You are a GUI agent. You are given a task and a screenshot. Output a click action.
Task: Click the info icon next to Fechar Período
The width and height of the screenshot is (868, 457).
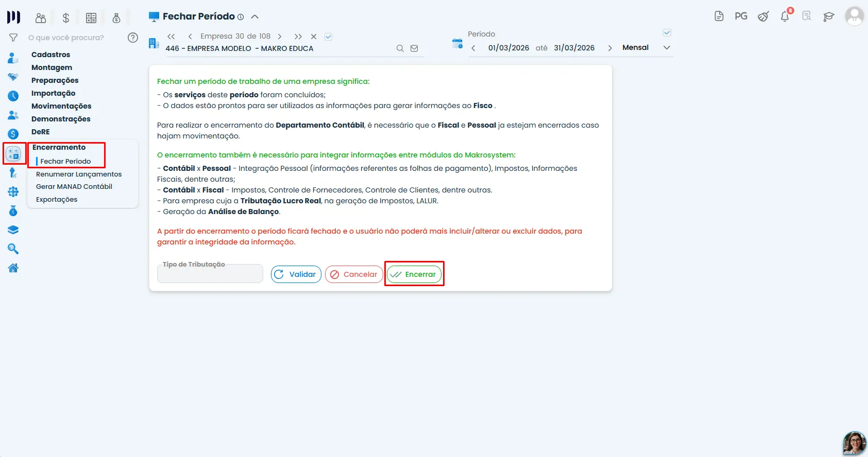(x=241, y=17)
